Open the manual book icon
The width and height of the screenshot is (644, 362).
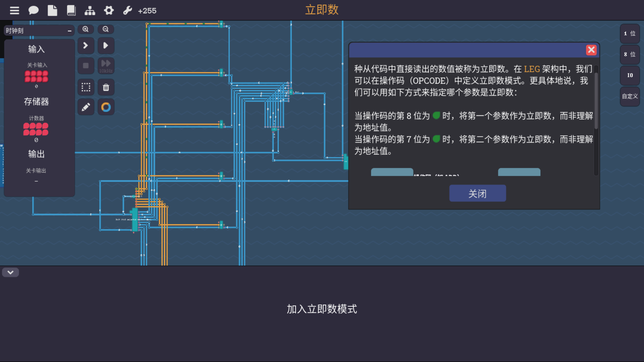click(71, 11)
